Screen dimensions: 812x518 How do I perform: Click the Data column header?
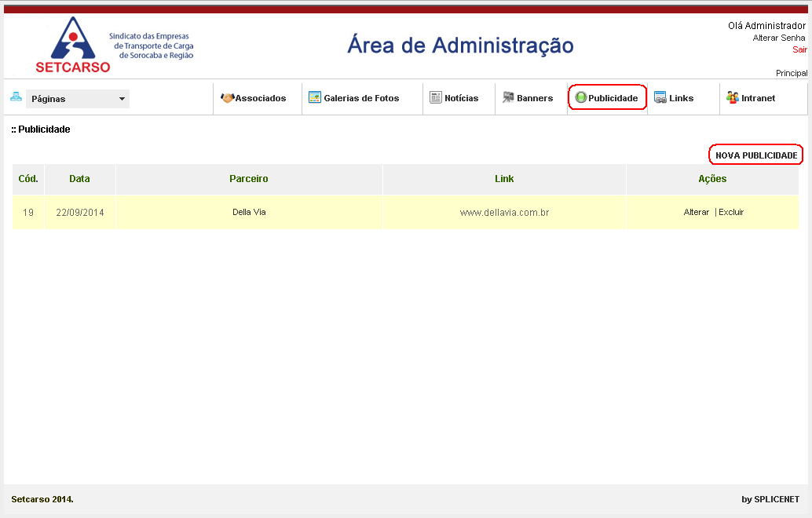tap(80, 179)
